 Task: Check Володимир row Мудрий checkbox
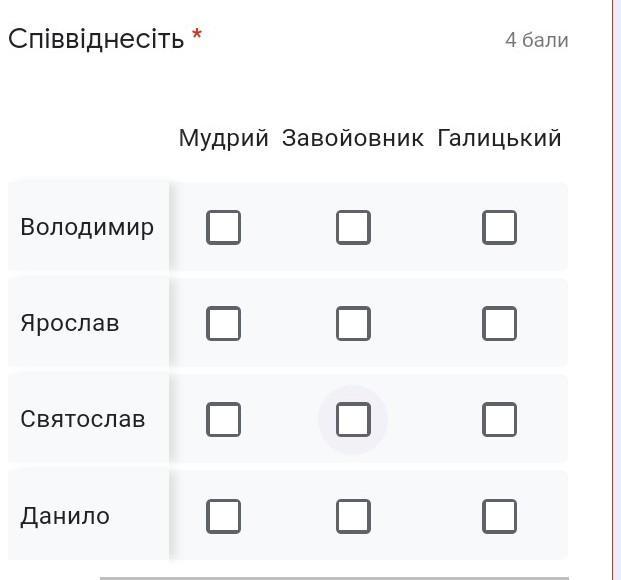click(224, 227)
